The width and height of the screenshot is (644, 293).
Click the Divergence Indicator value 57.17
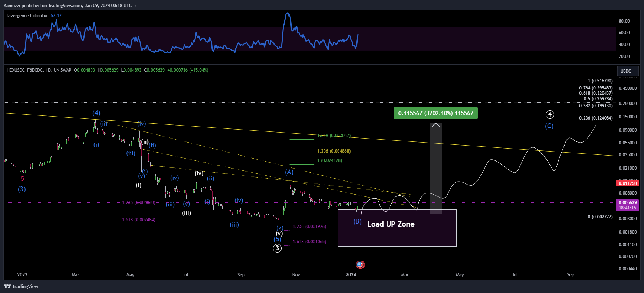(56, 16)
